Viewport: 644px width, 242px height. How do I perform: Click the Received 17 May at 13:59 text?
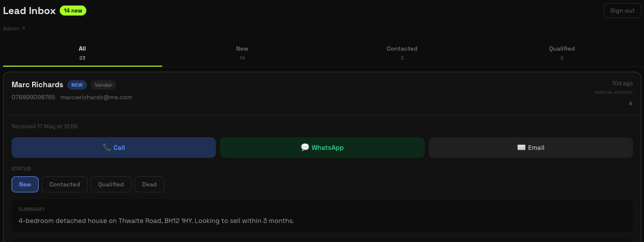(44, 126)
